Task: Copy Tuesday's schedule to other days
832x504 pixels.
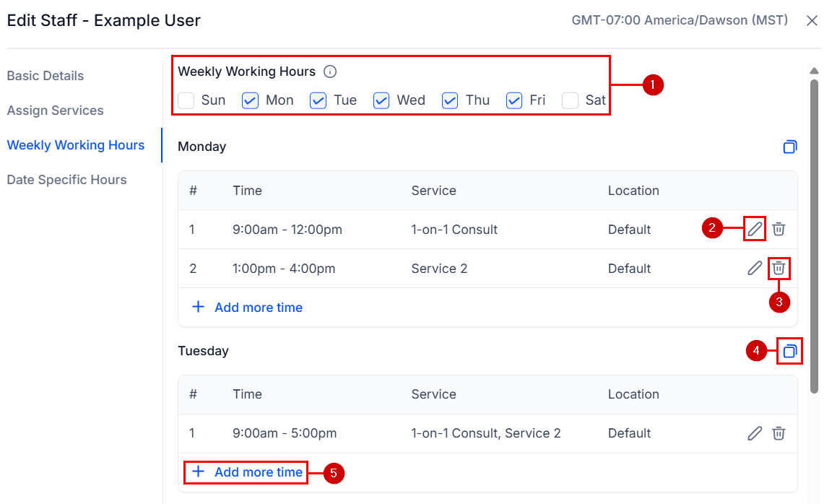Action: (x=789, y=351)
